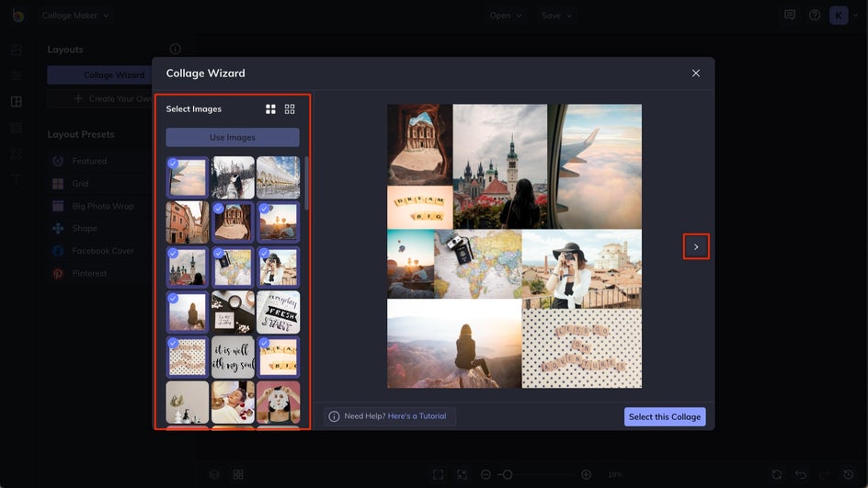Click the Collage Wizard button in Layouts panel
This screenshot has height=488, width=868.
tap(99, 74)
